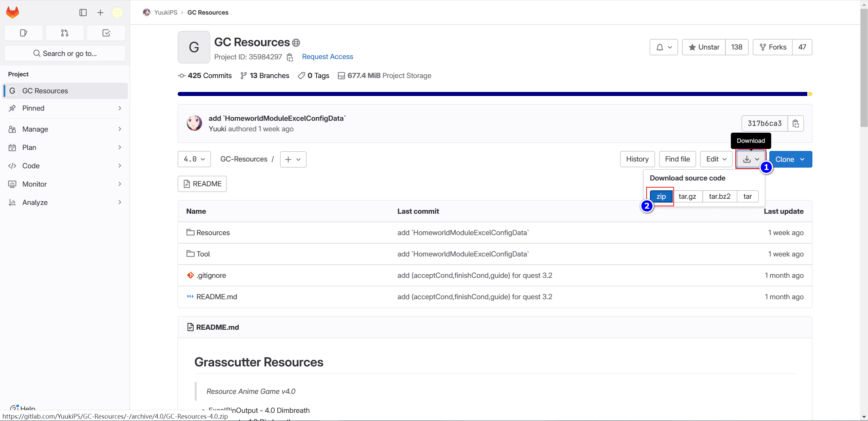Expand the Analyze menu

(x=65, y=203)
